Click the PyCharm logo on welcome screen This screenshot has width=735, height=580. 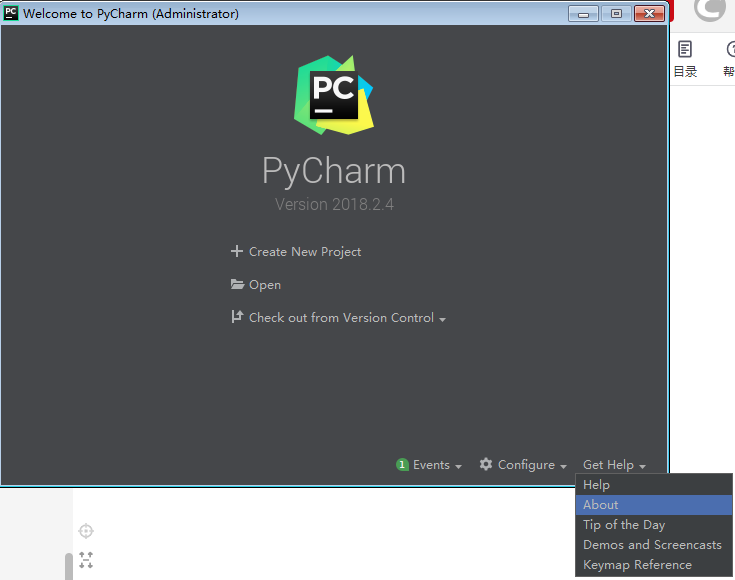coord(334,95)
